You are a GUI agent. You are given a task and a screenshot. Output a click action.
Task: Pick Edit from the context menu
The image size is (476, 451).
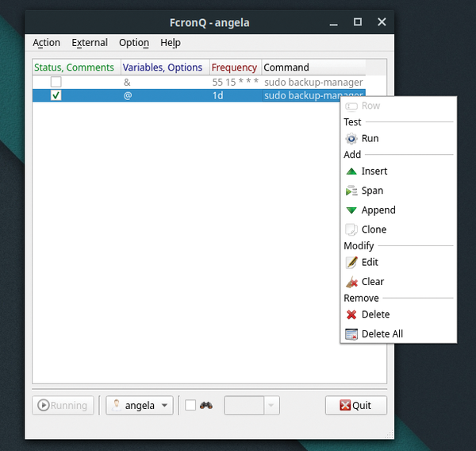(x=398, y=262)
